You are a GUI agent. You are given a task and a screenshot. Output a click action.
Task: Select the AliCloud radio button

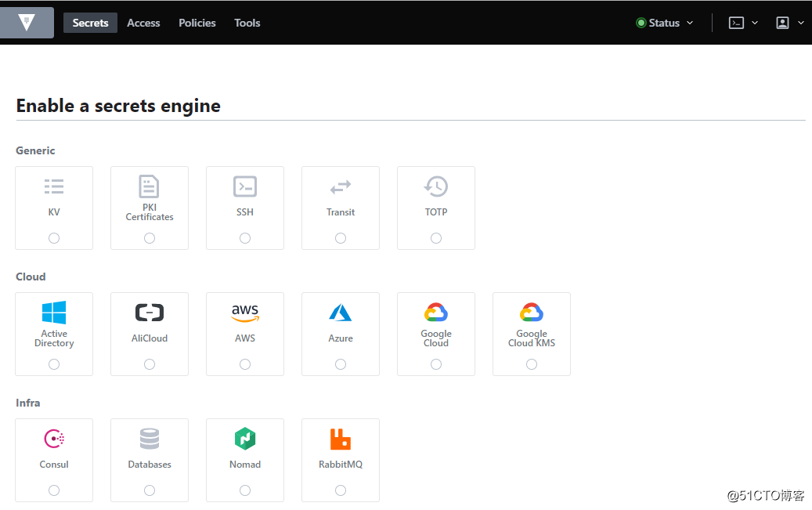coord(149,364)
